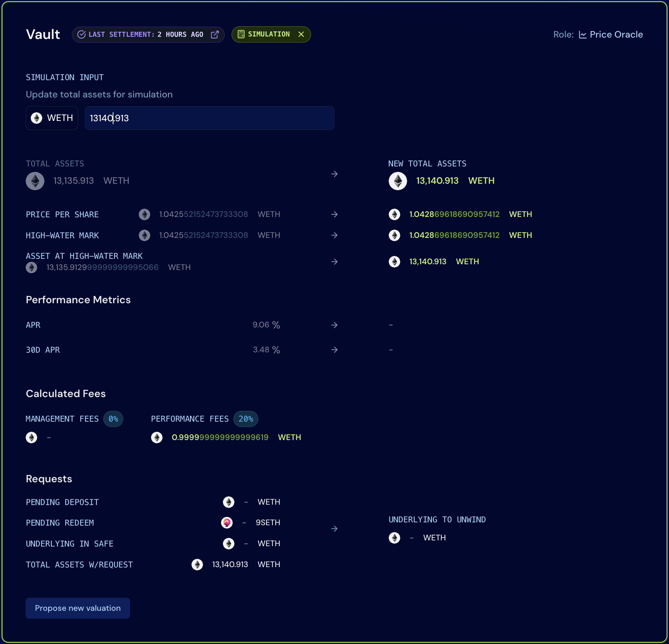Click the 9SETH token icon in Pending Redeem
The height and width of the screenshot is (644, 669).
(x=227, y=523)
